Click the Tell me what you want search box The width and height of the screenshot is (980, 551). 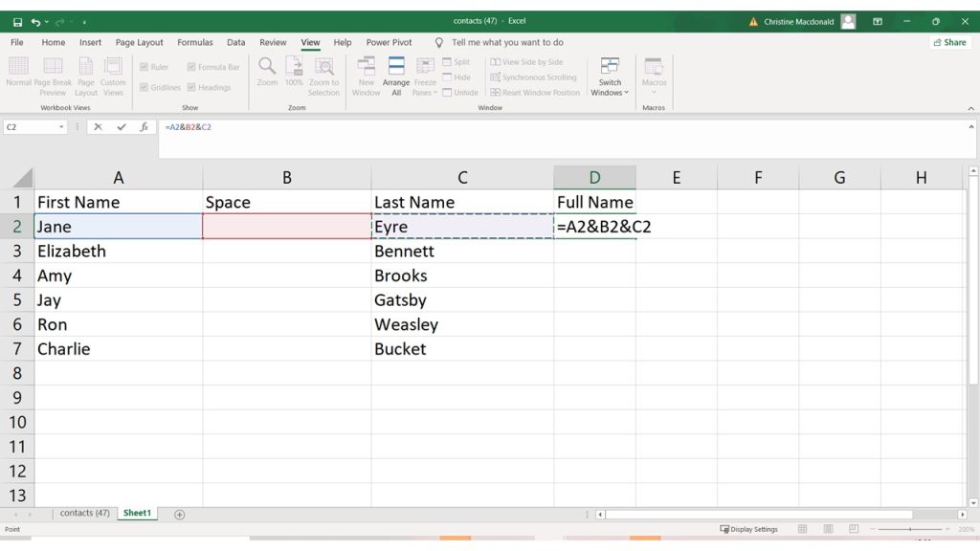coord(507,42)
